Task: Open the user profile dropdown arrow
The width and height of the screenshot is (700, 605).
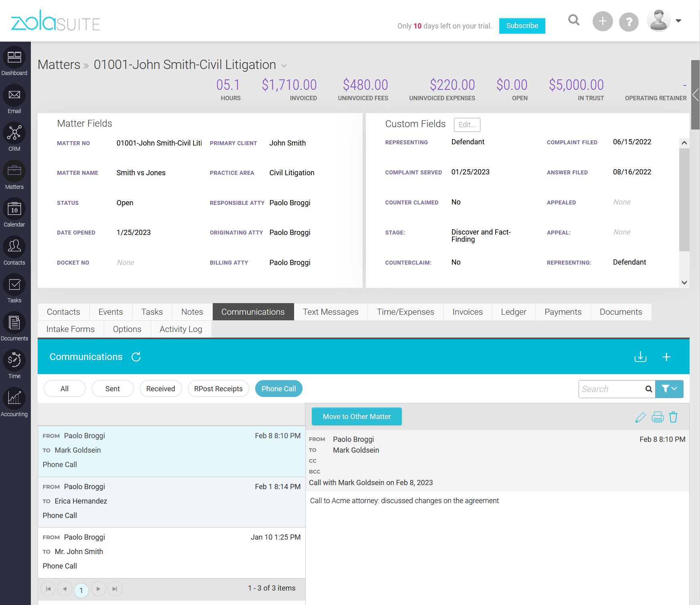Action: click(678, 21)
